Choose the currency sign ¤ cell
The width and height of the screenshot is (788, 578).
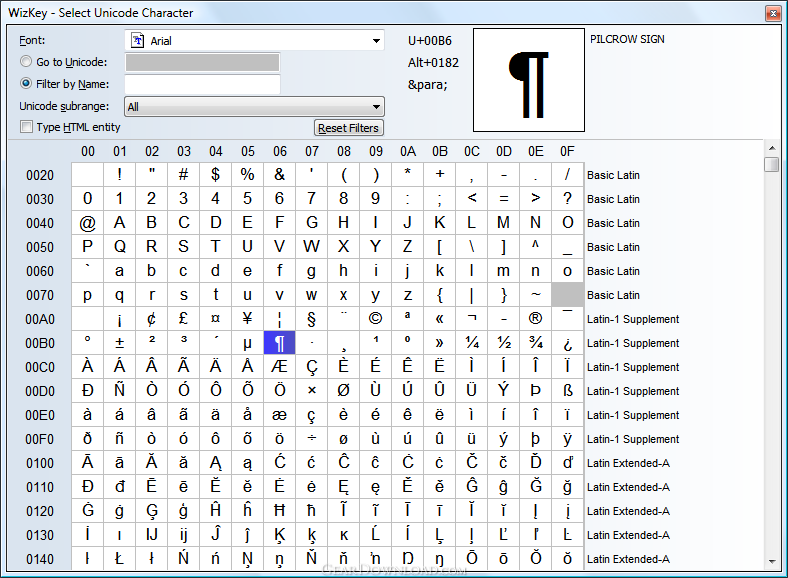click(x=216, y=319)
